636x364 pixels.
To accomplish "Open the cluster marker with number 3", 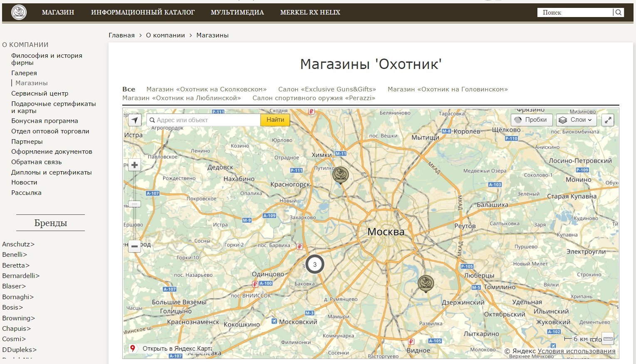I will 315,264.
